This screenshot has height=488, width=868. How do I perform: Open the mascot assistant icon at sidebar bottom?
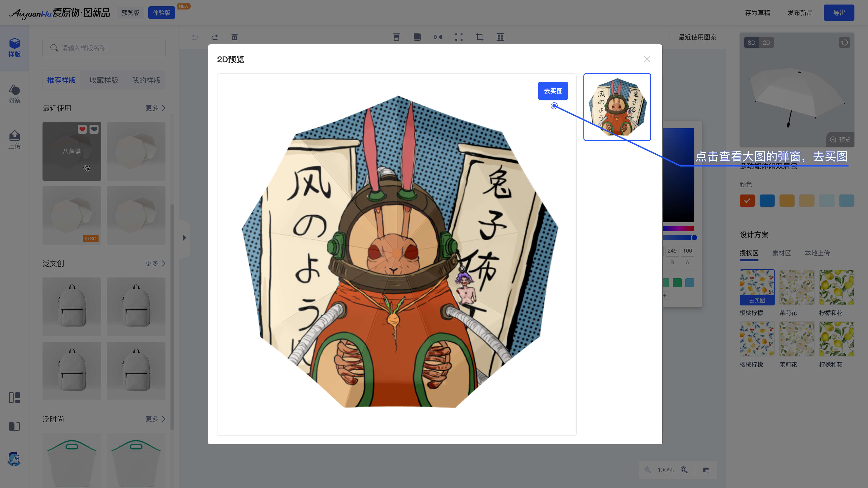[x=14, y=459]
